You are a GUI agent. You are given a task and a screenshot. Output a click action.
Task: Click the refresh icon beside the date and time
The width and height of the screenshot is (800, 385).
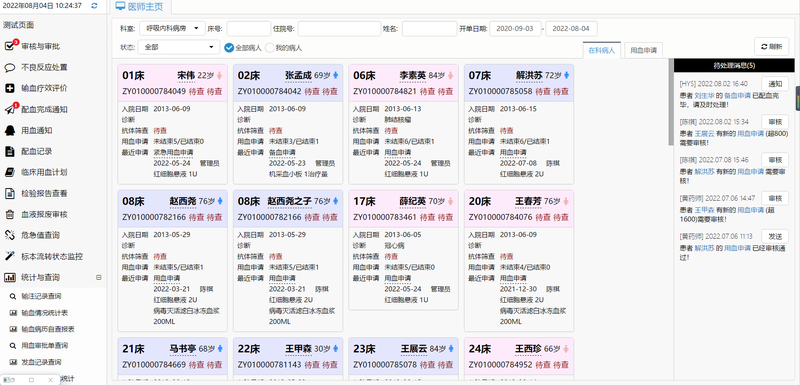click(94, 6)
